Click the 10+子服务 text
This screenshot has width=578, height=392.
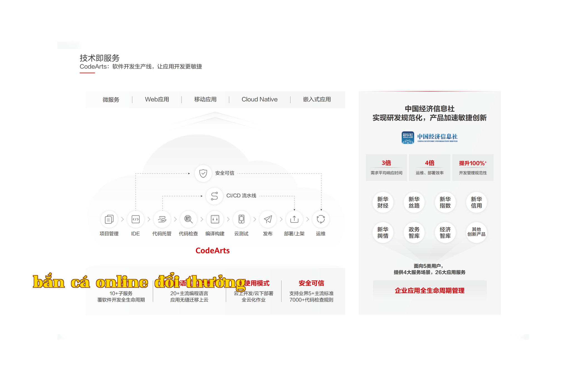click(x=121, y=293)
